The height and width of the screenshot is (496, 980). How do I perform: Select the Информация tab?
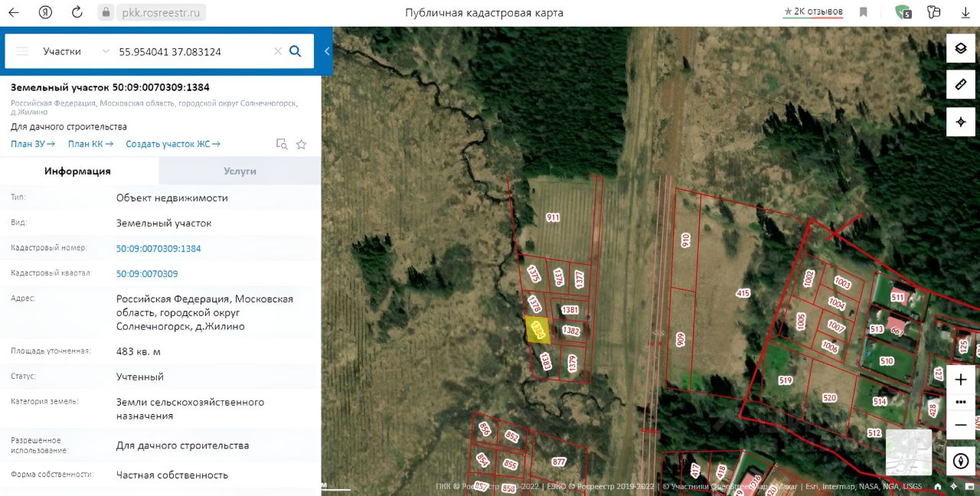coord(77,171)
